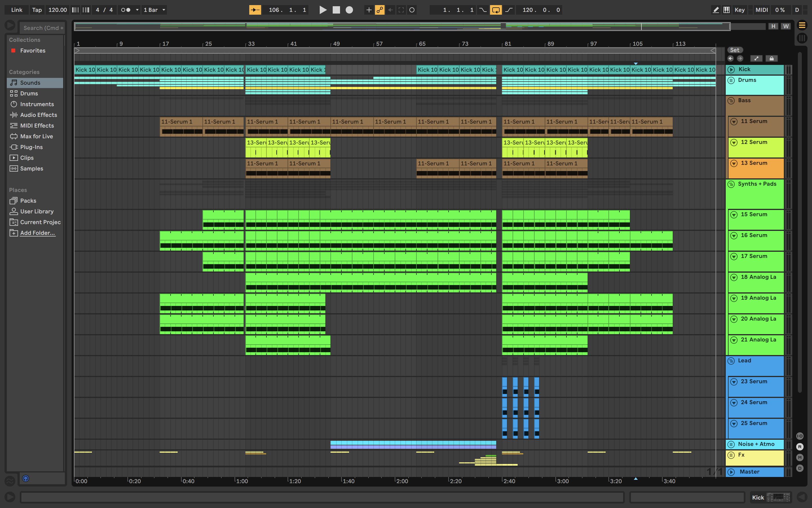812x508 pixels.
Task: Click the Link button
Action: coord(17,10)
